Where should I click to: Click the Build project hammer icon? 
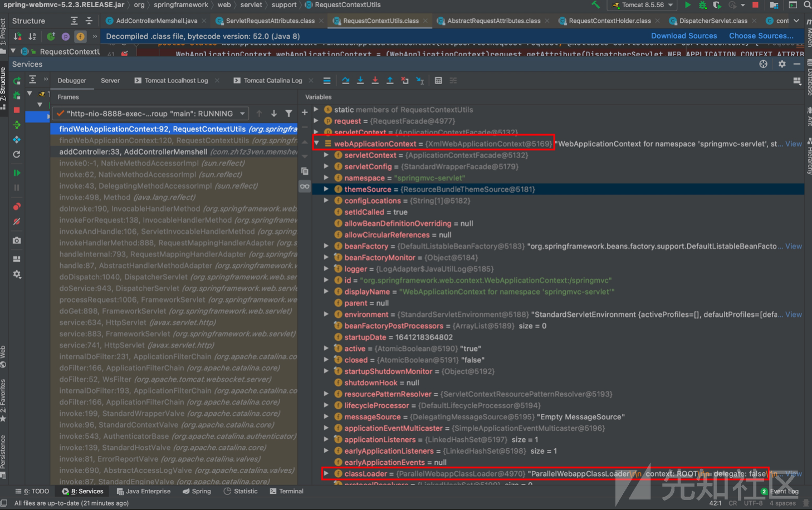pyautogui.click(x=596, y=5)
